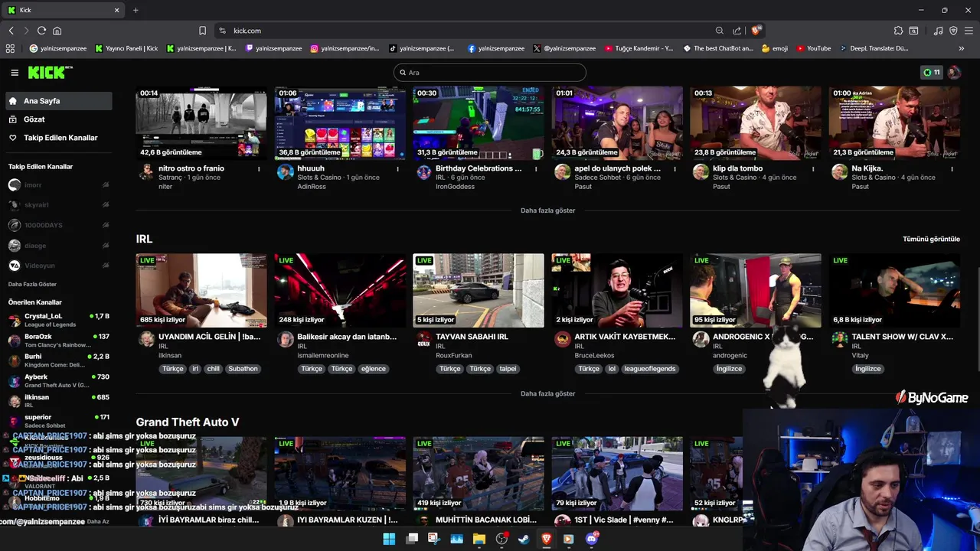Image resolution: width=980 pixels, height=551 pixels.
Task: Open the Brave playlist music note icon
Action: 938,31
